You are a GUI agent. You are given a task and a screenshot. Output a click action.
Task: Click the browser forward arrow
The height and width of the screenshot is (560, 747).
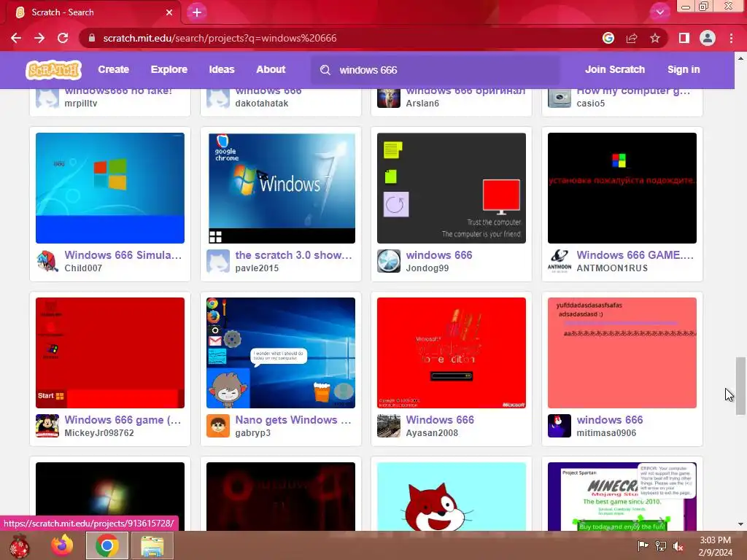tap(39, 38)
